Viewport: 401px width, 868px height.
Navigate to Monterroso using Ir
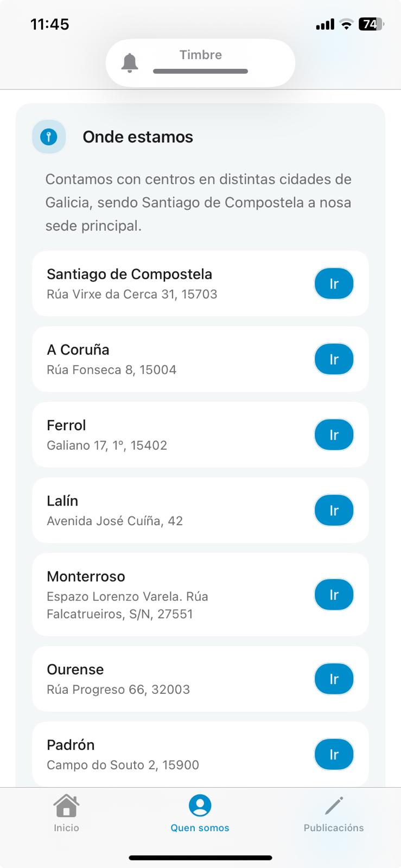[334, 595]
